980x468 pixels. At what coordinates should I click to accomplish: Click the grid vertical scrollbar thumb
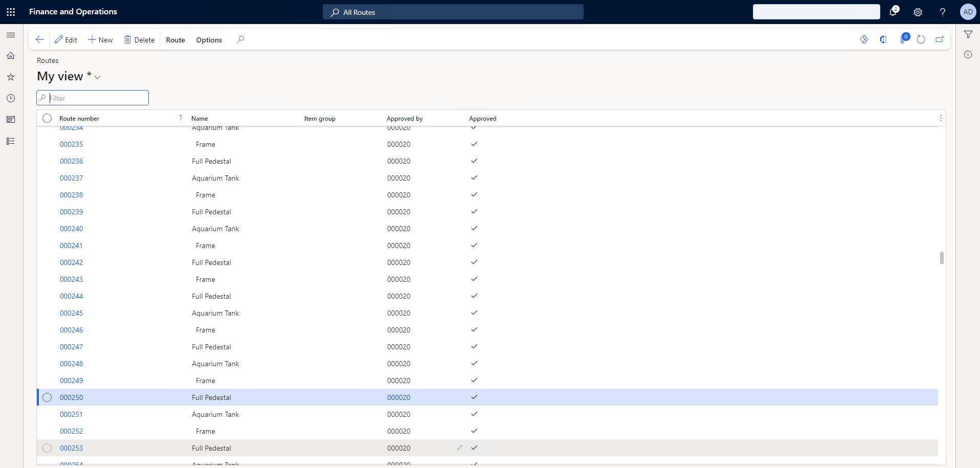(942, 258)
